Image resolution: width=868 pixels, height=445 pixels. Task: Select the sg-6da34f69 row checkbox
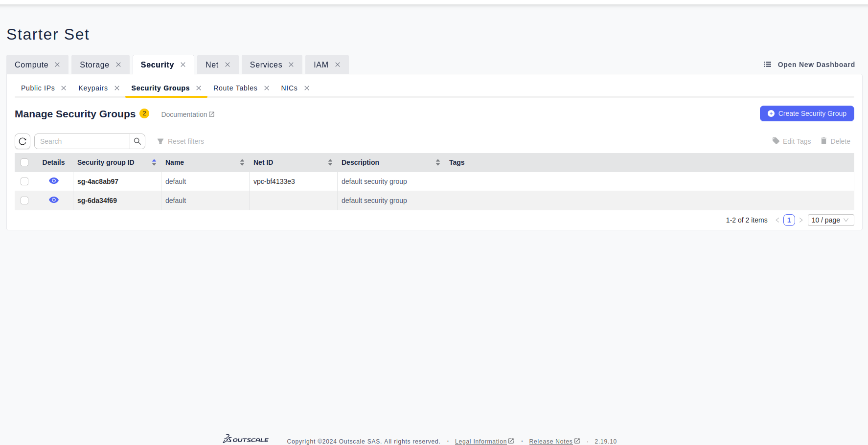point(24,200)
